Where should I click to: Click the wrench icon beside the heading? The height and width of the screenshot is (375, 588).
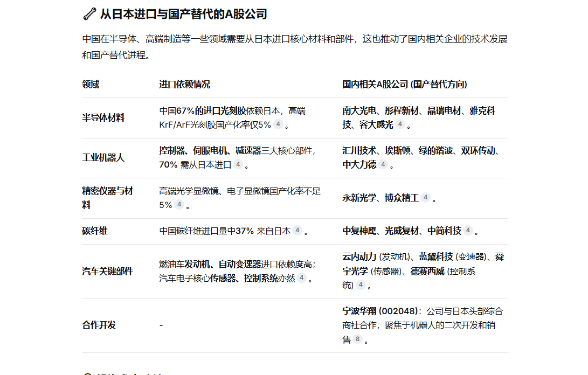coord(89,14)
